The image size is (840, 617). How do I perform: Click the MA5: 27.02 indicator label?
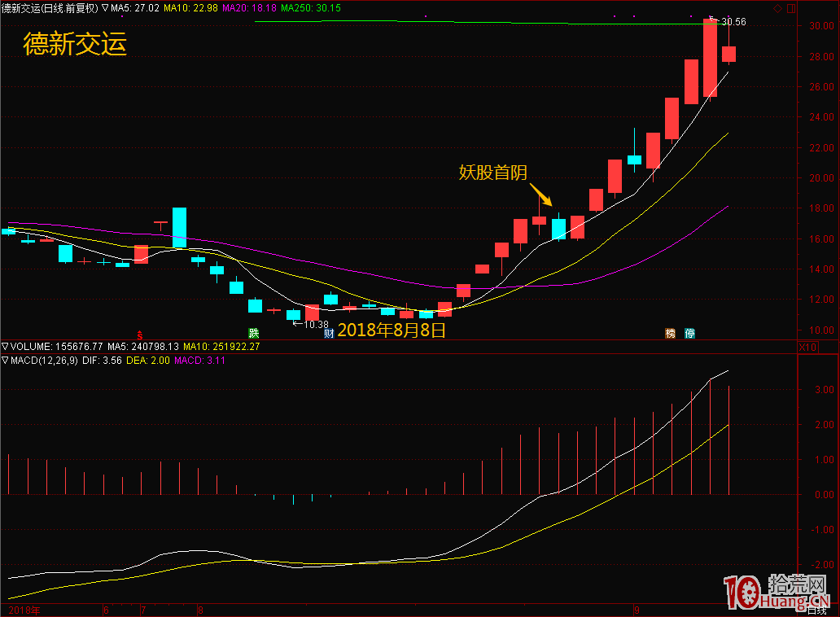(x=135, y=8)
